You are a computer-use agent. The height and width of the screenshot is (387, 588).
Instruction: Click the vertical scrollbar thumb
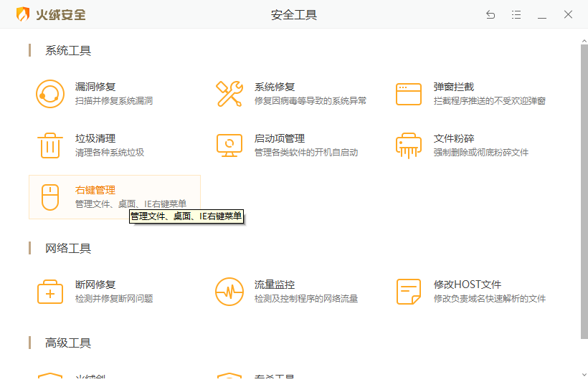pos(584,191)
